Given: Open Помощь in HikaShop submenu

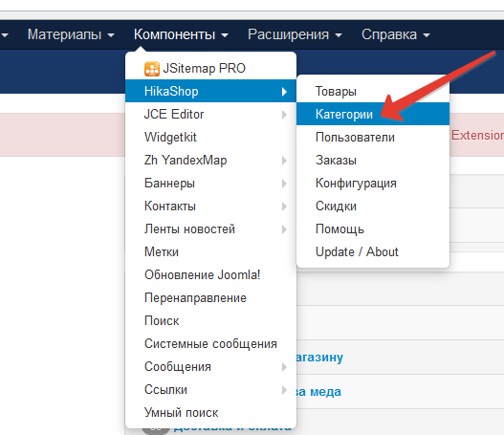Looking at the screenshot, I should [x=373, y=229].
